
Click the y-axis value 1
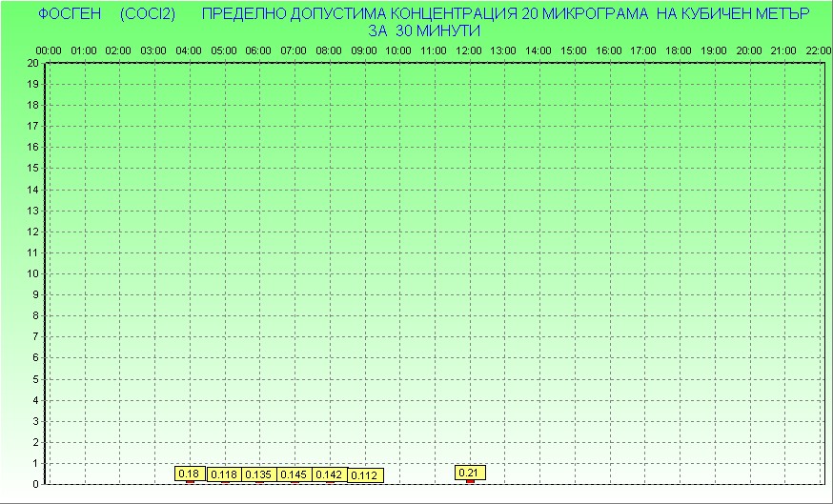point(35,464)
